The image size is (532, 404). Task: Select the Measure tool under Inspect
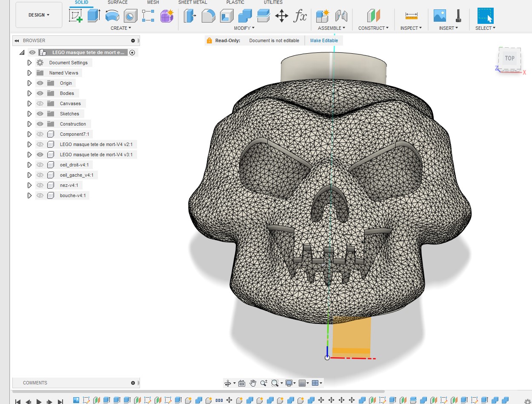(x=411, y=16)
